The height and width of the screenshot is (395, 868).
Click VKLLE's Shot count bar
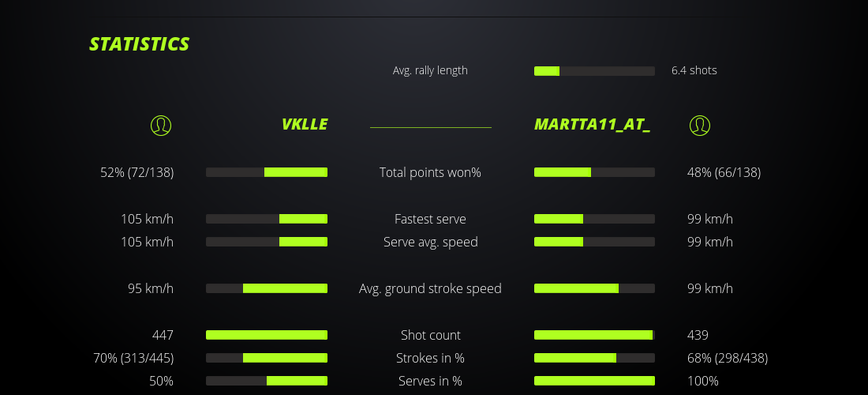click(267, 335)
